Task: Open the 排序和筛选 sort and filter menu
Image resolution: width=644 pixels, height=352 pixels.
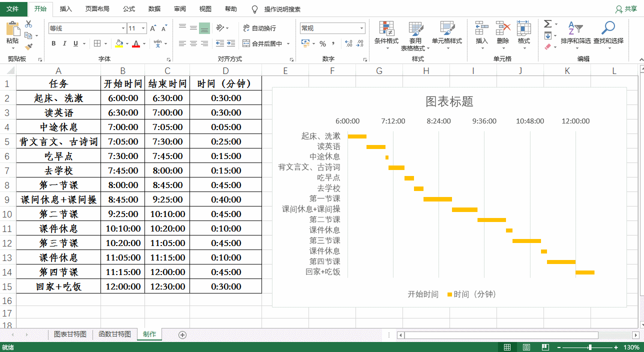Action: pos(575,35)
